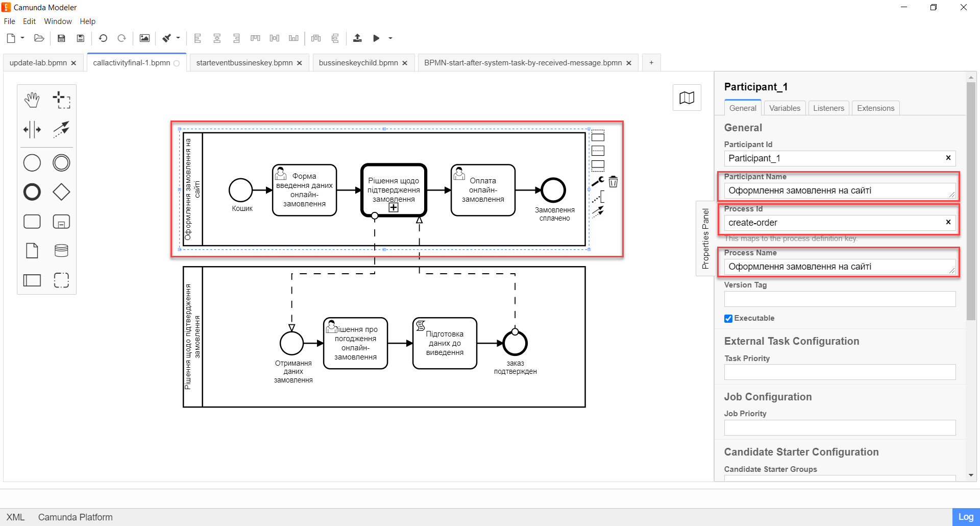Click the open file folder icon

pos(39,38)
